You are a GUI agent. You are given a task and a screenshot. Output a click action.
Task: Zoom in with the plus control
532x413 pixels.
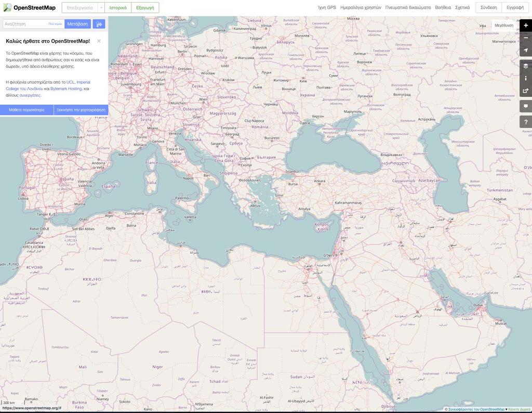coord(526,25)
